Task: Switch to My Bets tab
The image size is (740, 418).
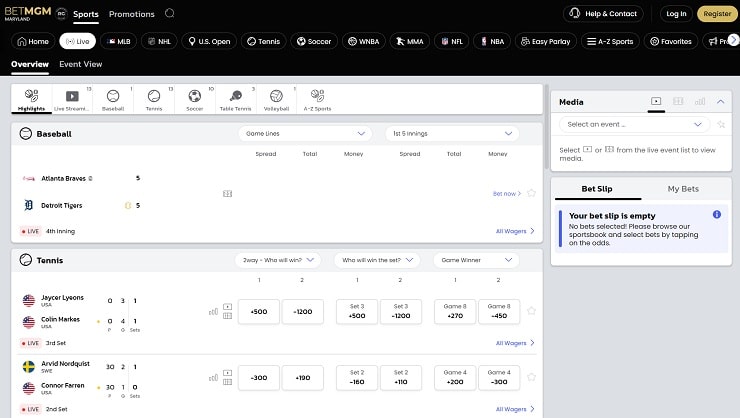Action: pos(683,189)
